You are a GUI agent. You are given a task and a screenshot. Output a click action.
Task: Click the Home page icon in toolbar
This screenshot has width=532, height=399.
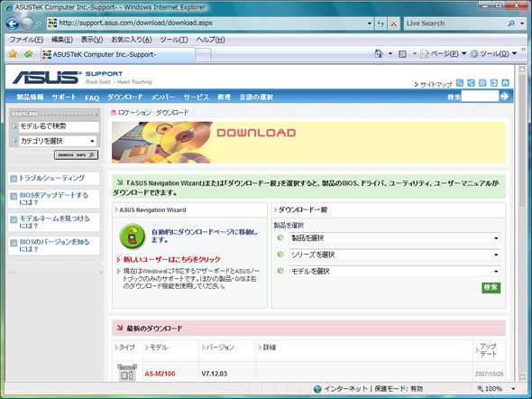point(379,53)
